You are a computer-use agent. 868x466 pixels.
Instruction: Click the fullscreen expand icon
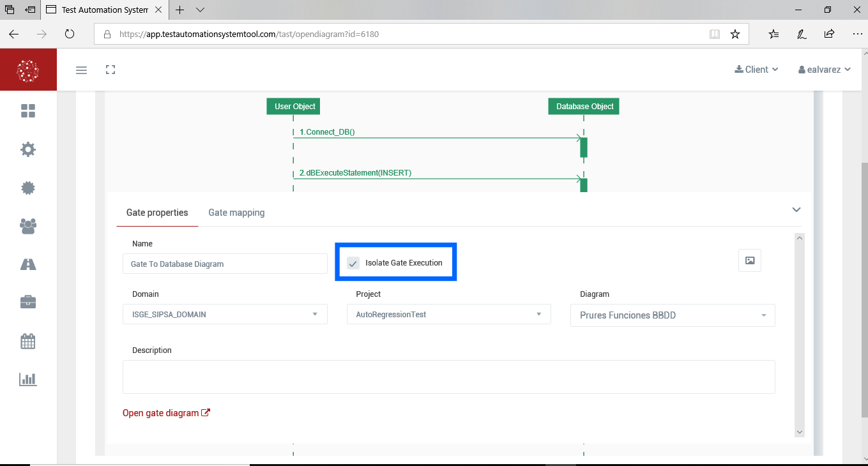coord(110,70)
